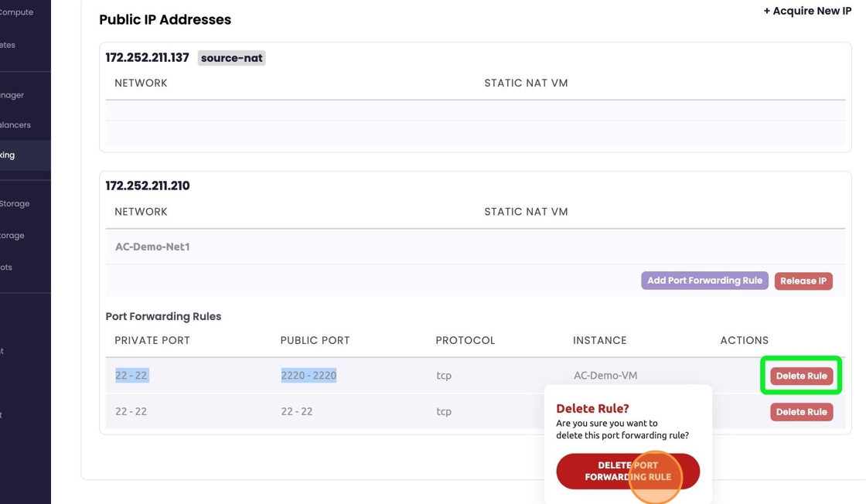Open the Load Balancers sidebar item
Viewport: 866px width, 504px height.
15,125
